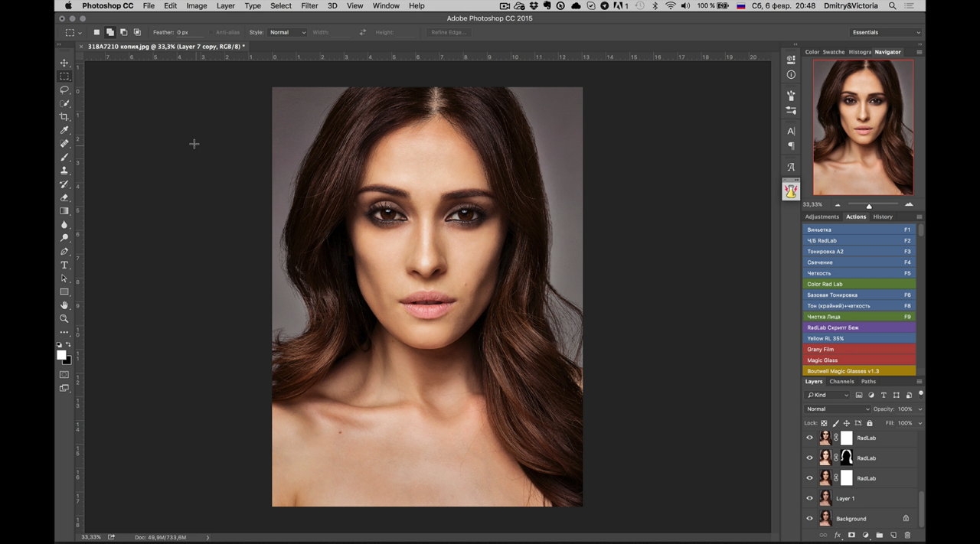Select the Zoom tool
This screenshot has height=544, width=980.
[64, 318]
